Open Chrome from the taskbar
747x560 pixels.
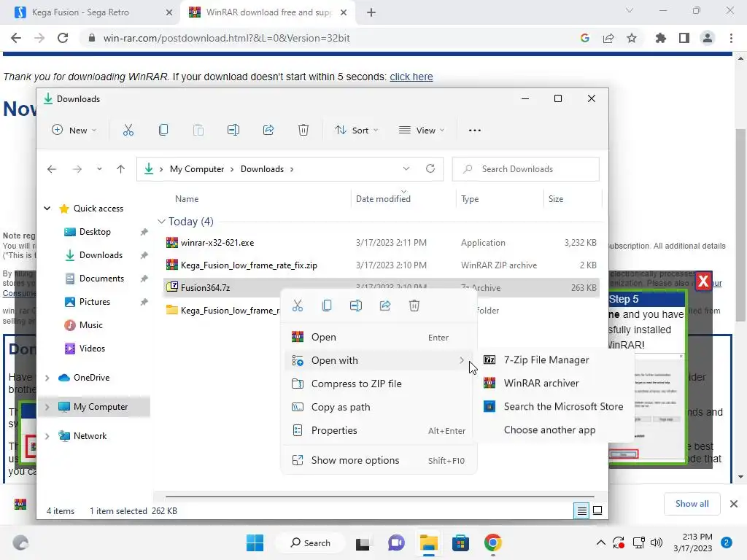[x=493, y=542]
